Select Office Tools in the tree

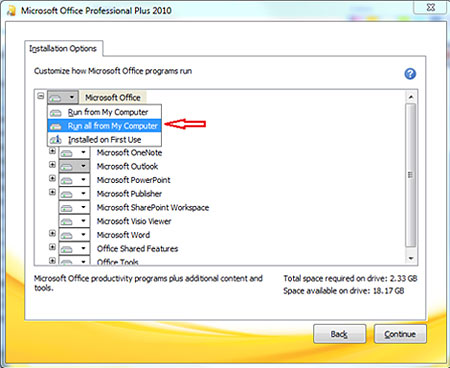(x=118, y=262)
